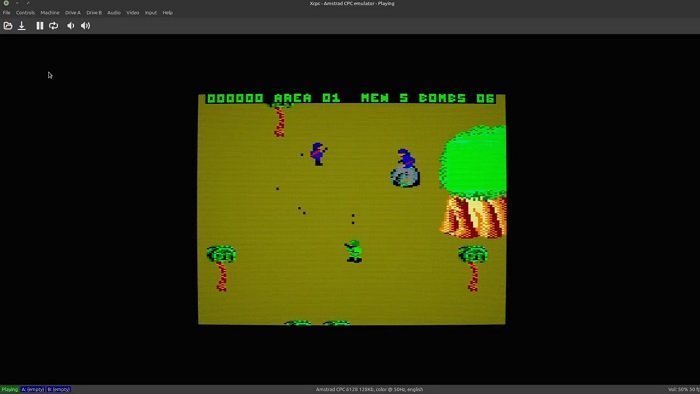Click the MEN 5 lives counter
Screen dimensions: 700x394
point(384,98)
